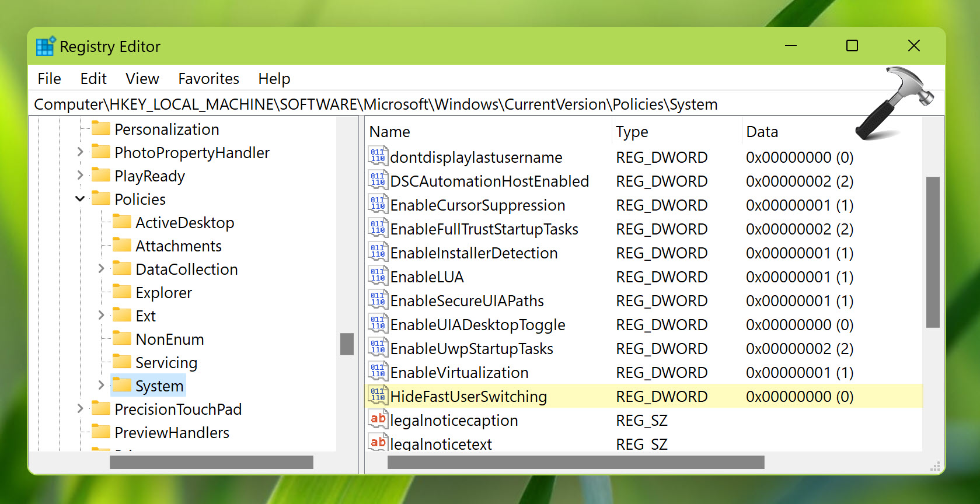Click the folder icon for the System key
Image resolution: width=980 pixels, height=504 pixels.
122,386
